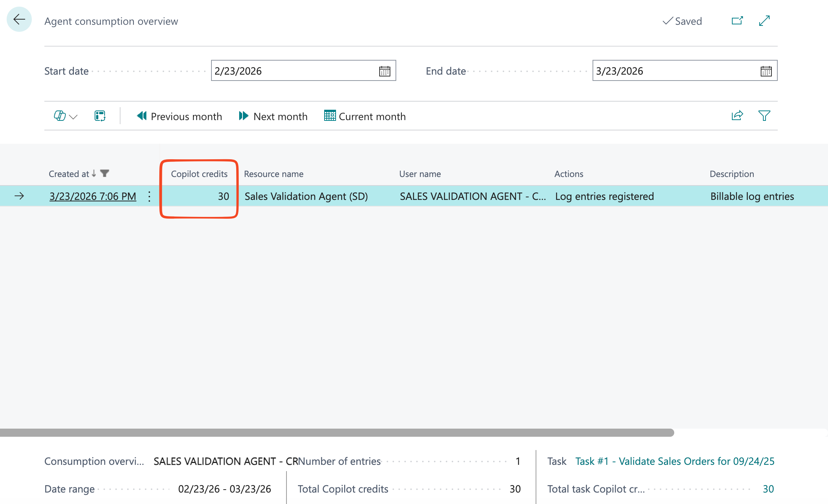Open Task #1 Validate Sales Orders link
This screenshot has width=828, height=504.
(675, 461)
